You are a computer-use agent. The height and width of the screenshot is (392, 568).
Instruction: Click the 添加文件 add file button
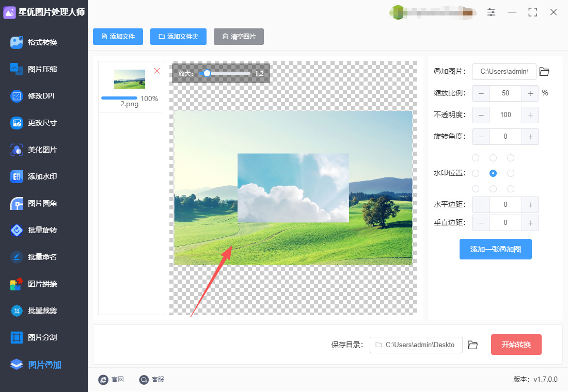[118, 37]
